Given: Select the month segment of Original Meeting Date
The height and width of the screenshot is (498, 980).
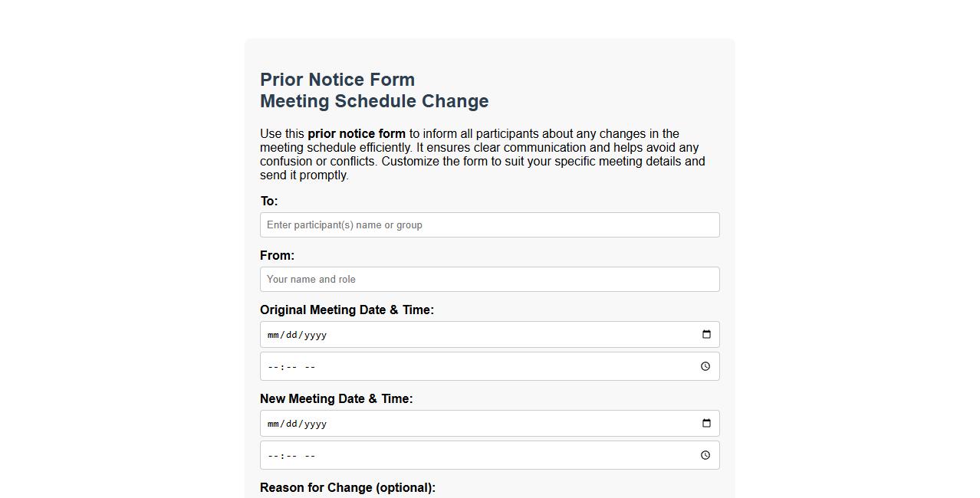Looking at the screenshot, I should (x=273, y=334).
